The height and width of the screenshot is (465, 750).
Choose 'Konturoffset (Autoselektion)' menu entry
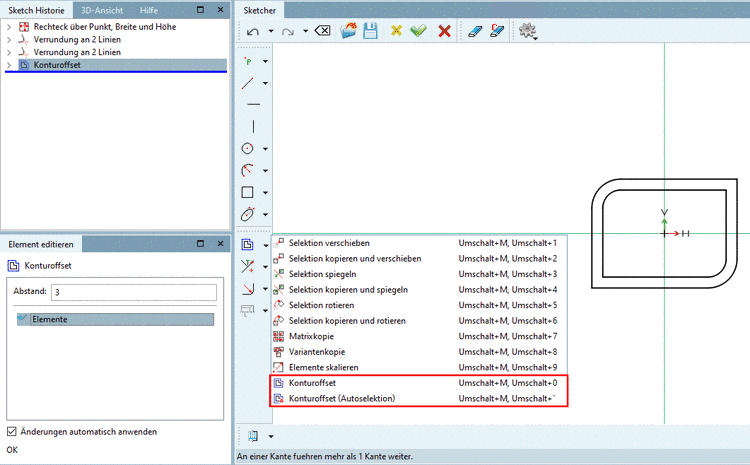pyautogui.click(x=419, y=399)
